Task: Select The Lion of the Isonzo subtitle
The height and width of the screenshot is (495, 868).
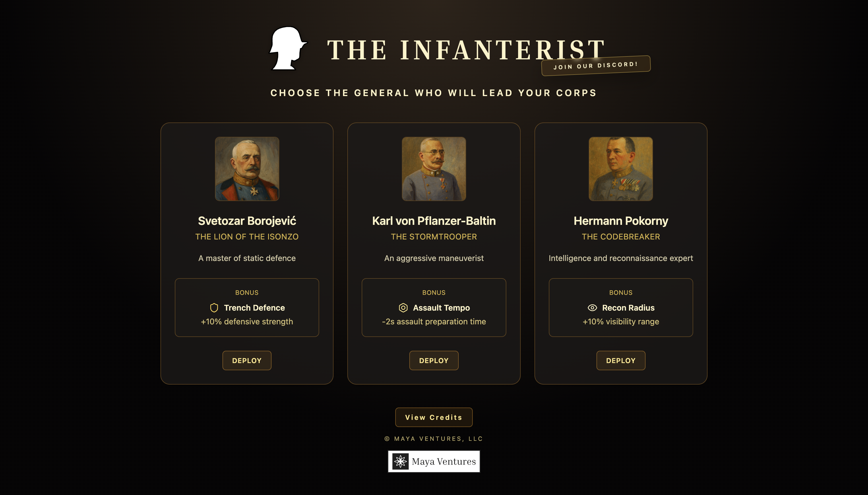Action: click(247, 237)
